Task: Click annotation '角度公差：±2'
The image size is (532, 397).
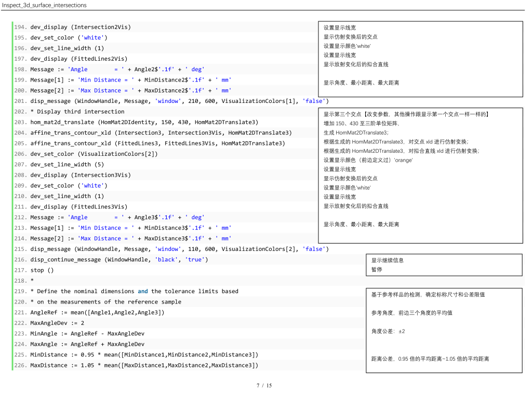Action: point(388,331)
